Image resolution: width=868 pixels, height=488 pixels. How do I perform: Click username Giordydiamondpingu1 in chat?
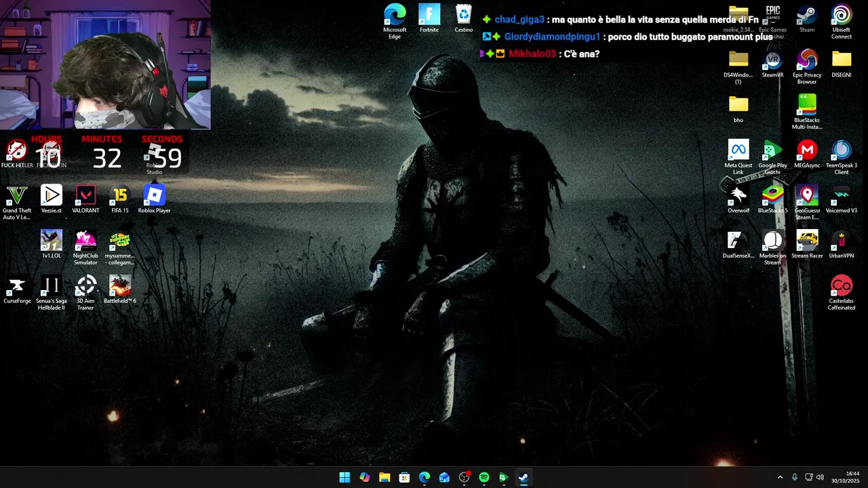pyautogui.click(x=552, y=37)
